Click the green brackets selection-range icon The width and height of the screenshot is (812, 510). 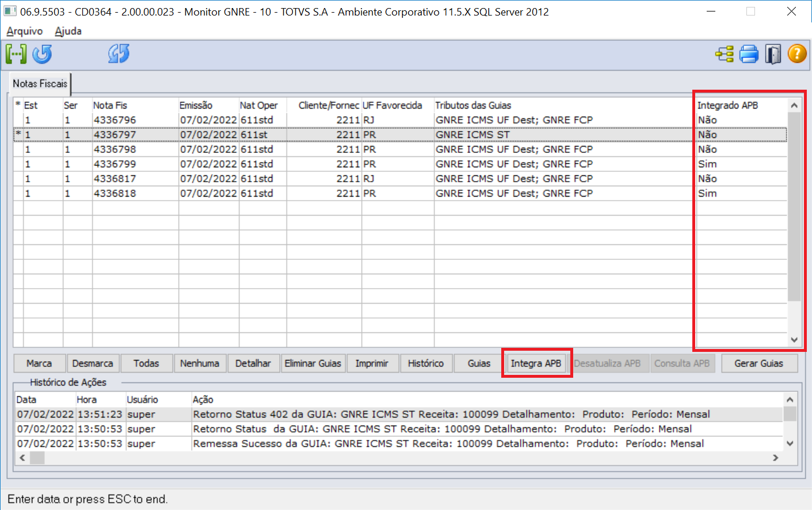click(16, 54)
